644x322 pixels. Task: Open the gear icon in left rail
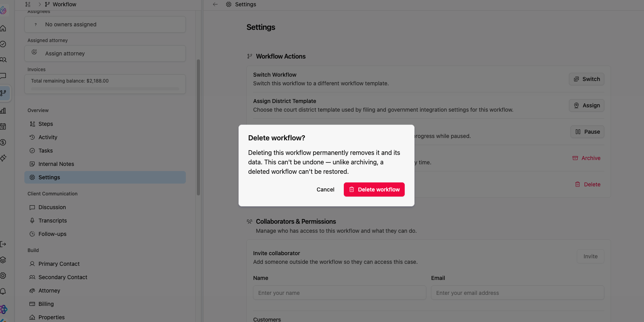(3, 276)
